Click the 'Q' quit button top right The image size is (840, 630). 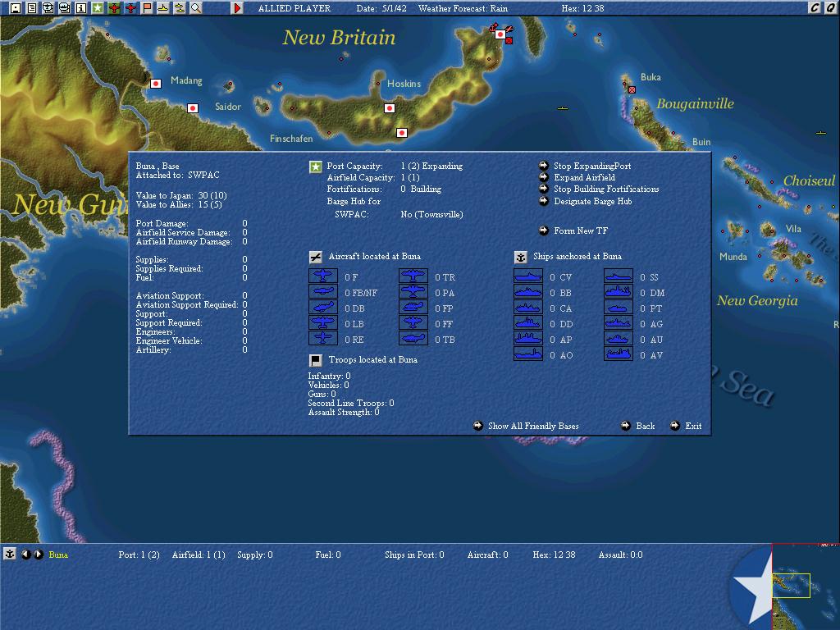click(x=830, y=7)
